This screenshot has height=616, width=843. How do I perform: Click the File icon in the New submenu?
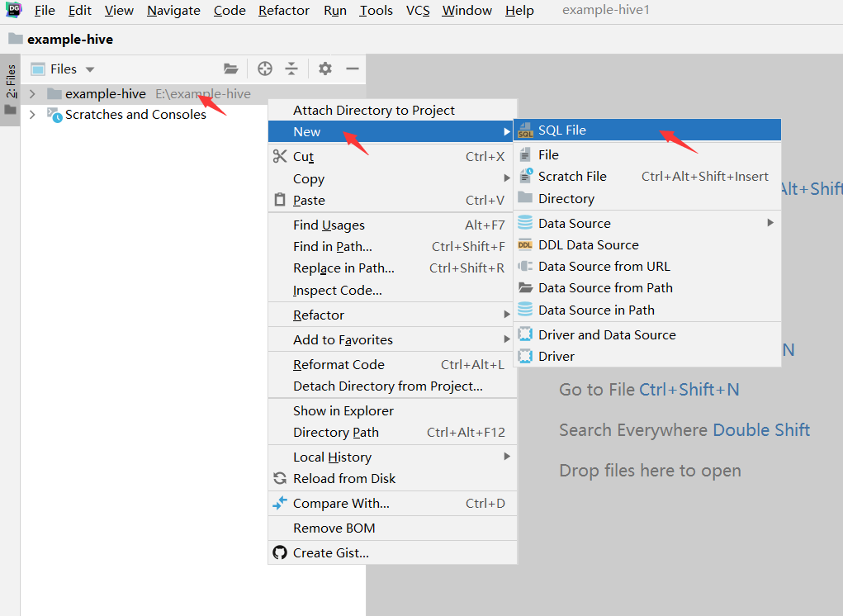click(525, 154)
